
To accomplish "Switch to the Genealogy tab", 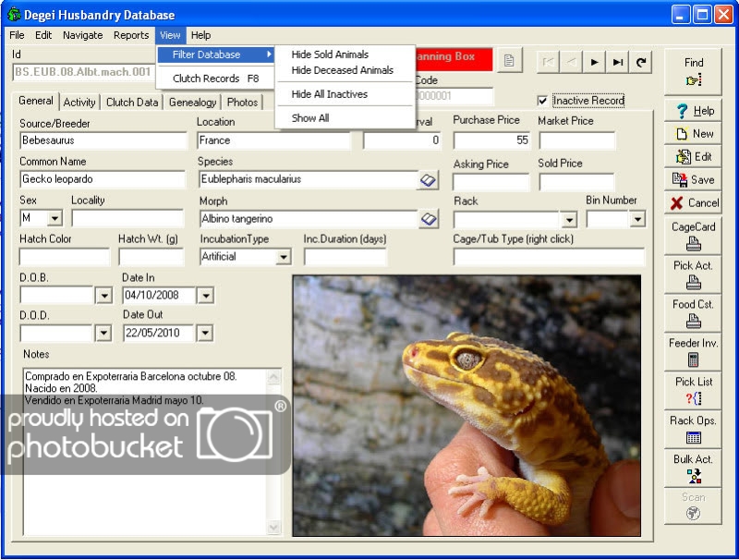I will (x=192, y=103).
